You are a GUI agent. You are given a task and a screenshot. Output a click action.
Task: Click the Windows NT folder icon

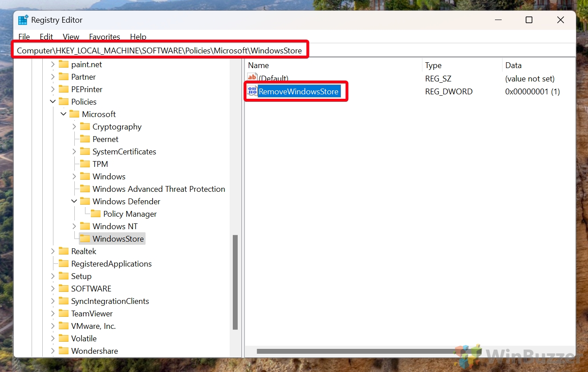click(85, 226)
